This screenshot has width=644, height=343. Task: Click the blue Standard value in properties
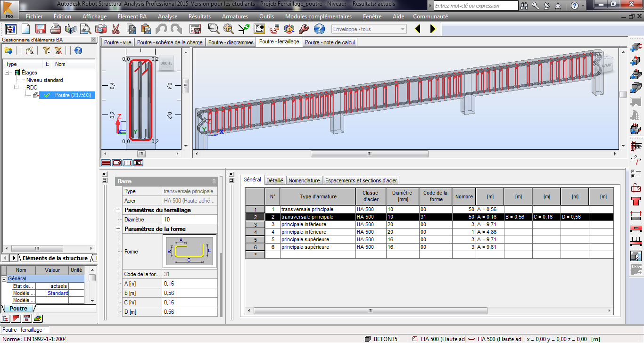pos(58,293)
